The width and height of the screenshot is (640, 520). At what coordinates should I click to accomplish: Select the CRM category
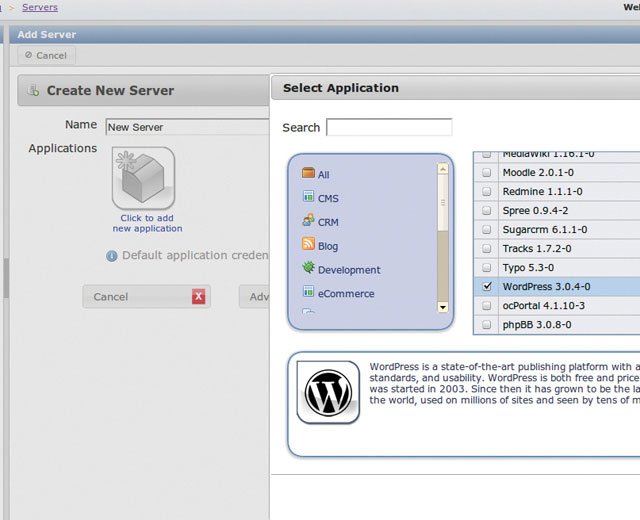328,222
